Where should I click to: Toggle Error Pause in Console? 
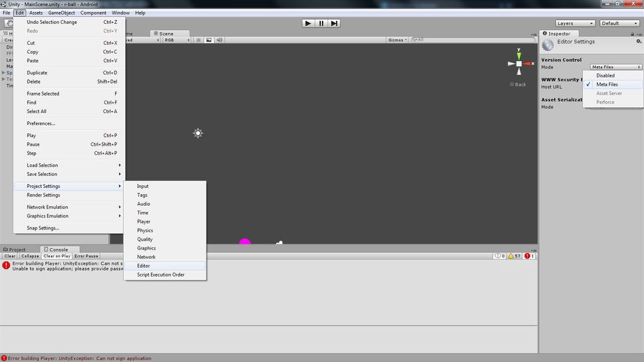pyautogui.click(x=86, y=256)
